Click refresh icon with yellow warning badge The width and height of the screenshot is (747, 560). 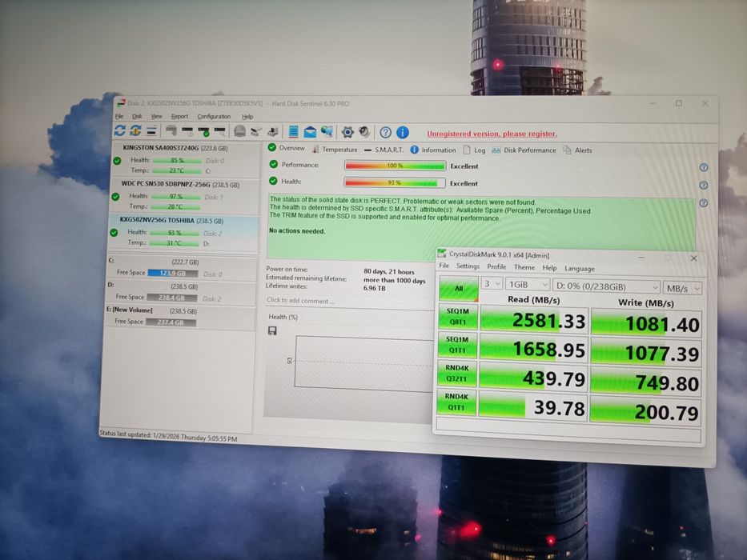click(135, 130)
